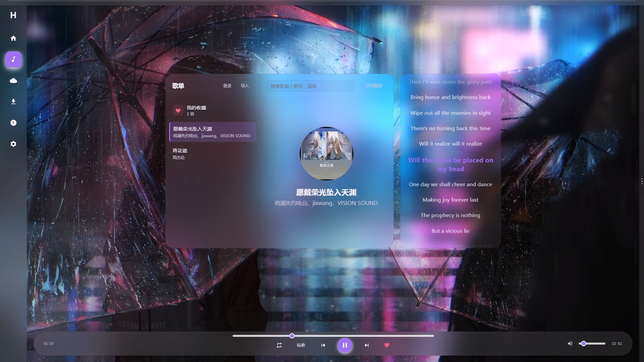The height and width of the screenshot is (362, 644).
Task: Pause the current song
Action: point(345,345)
